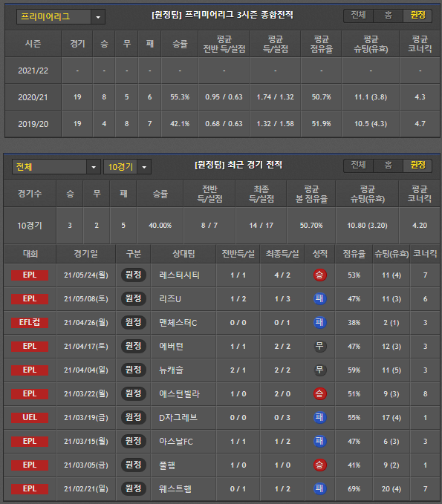Image resolution: width=442 pixels, height=504 pixels.
Task: Select 전체 tab in season summary panel
Action: 358,15
